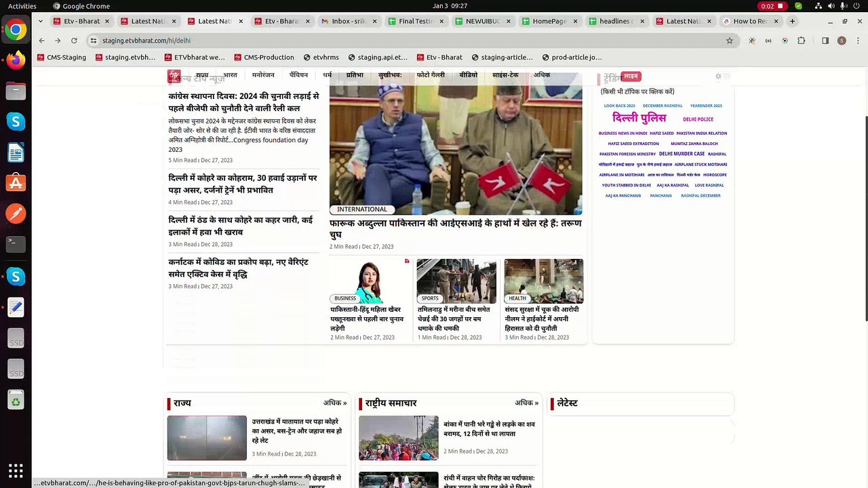The width and height of the screenshot is (868, 488).
Task: Read the कर्नाटक में कोविड headline
Action: click(238, 268)
